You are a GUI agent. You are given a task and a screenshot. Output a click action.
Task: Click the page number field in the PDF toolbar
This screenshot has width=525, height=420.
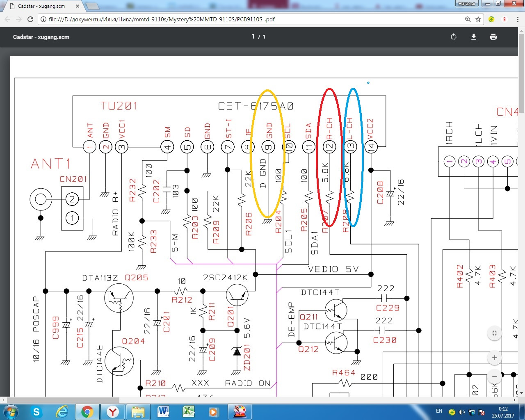point(253,37)
